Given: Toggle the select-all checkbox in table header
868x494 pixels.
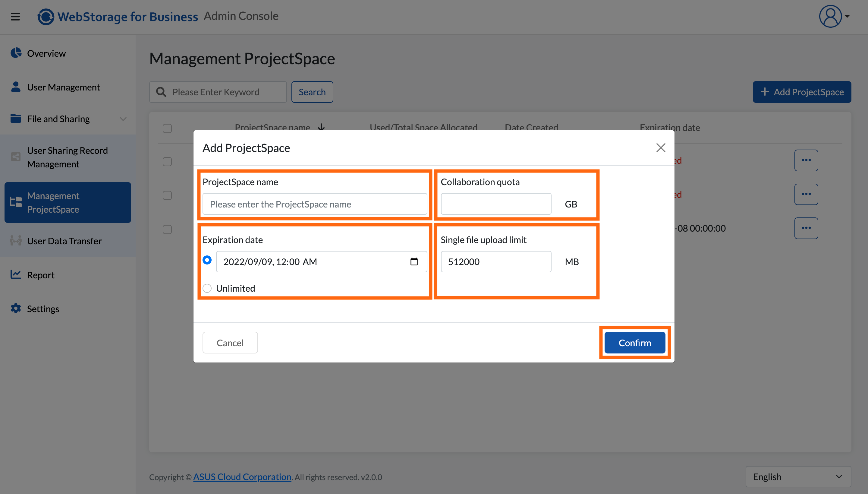Looking at the screenshot, I should tap(167, 128).
